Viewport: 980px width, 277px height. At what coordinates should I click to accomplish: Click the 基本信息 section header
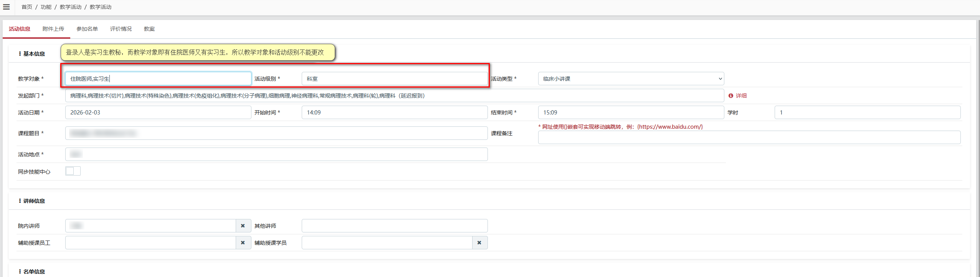tap(34, 54)
